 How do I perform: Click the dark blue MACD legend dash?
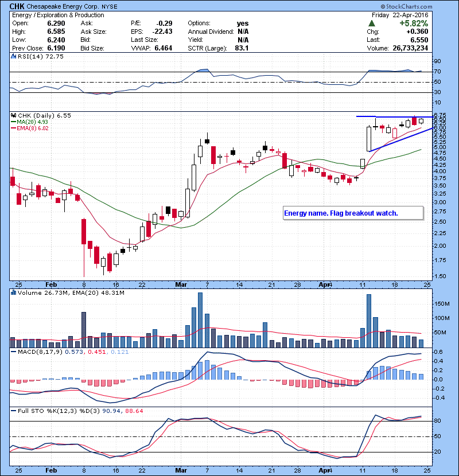coord(13,352)
